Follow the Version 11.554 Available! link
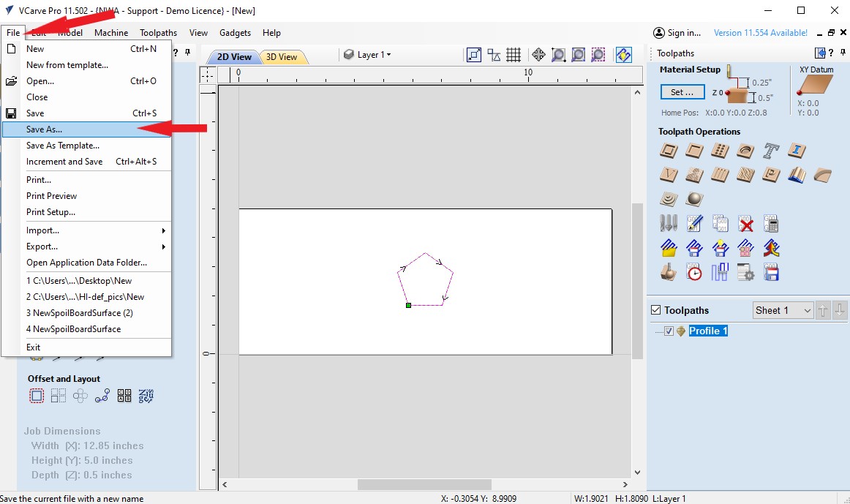This screenshot has width=850, height=504. tap(760, 32)
